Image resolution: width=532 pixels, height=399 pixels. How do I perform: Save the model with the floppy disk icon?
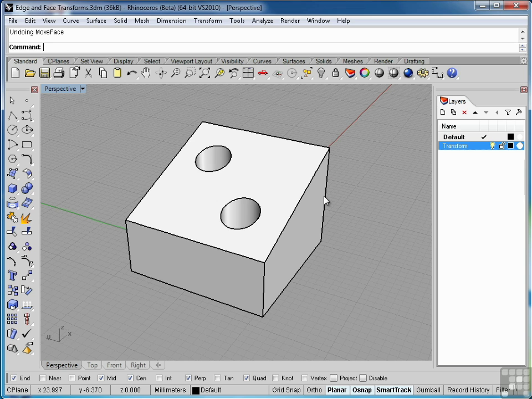(44, 73)
